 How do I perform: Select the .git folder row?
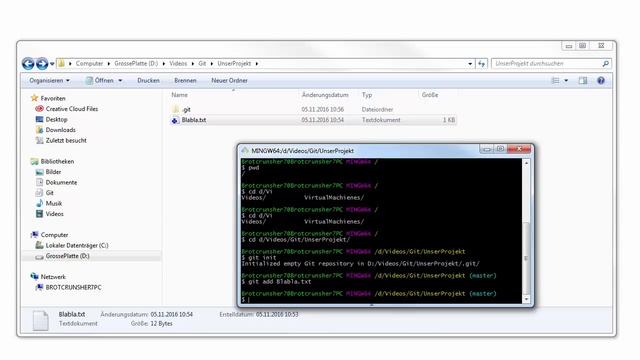point(313,109)
